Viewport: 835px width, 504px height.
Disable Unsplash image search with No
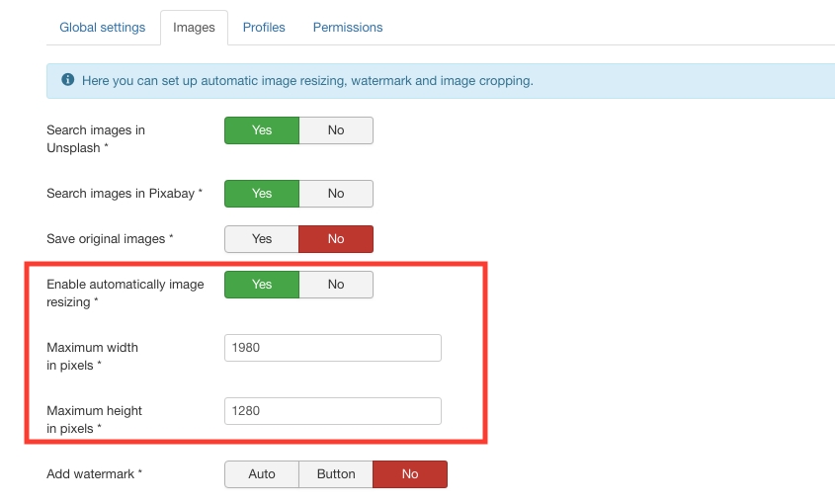[x=336, y=130]
